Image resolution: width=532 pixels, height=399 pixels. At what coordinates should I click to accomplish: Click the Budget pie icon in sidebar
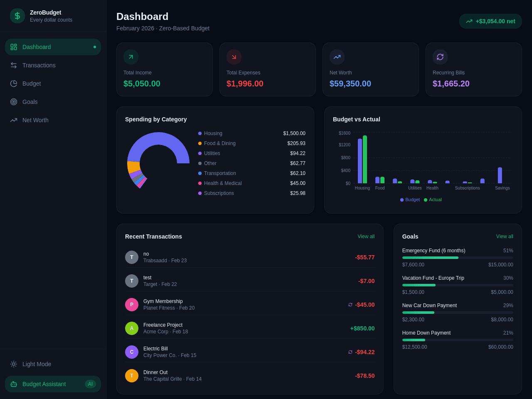(x=14, y=84)
